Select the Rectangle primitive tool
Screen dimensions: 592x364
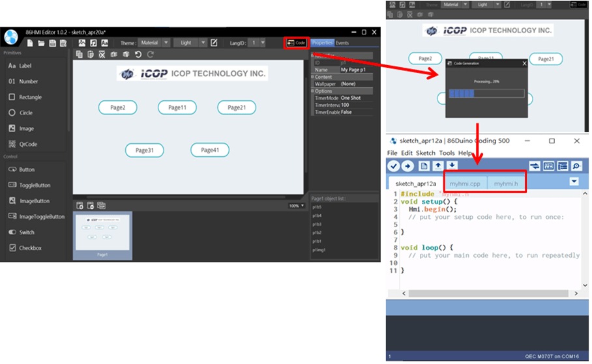29,97
